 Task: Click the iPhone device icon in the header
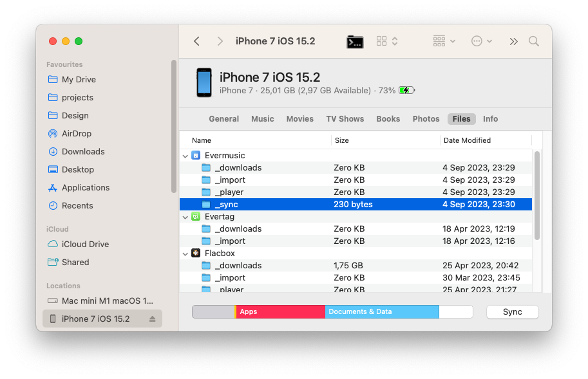pos(204,83)
